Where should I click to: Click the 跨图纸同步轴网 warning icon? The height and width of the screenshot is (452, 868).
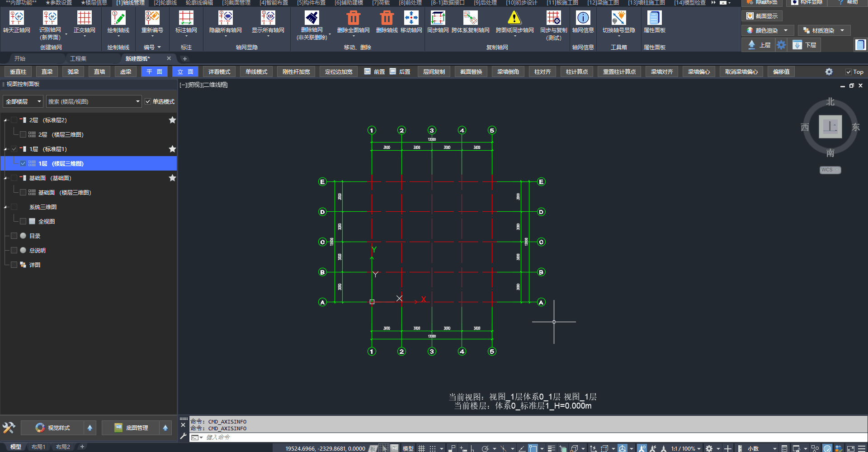(x=514, y=18)
